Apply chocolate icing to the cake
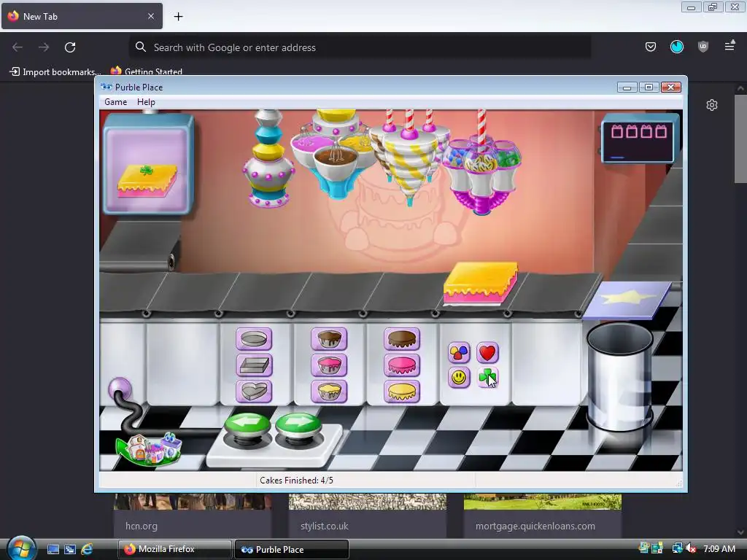 tap(402, 339)
